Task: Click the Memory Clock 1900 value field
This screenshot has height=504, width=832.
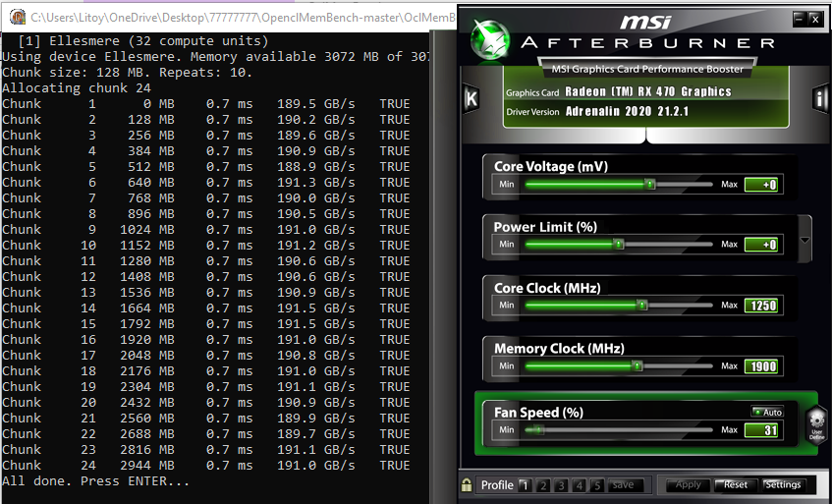Action: pyautogui.click(x=761, y=366)
